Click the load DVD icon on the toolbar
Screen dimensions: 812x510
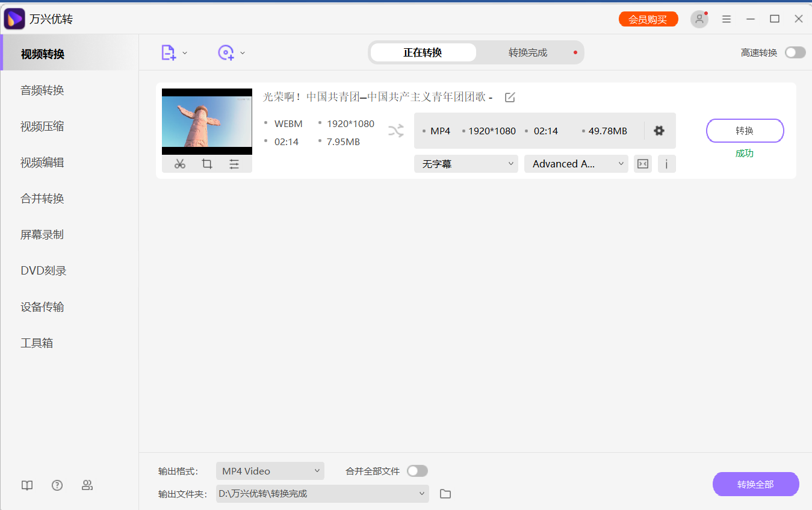click(x=226, y=52)
